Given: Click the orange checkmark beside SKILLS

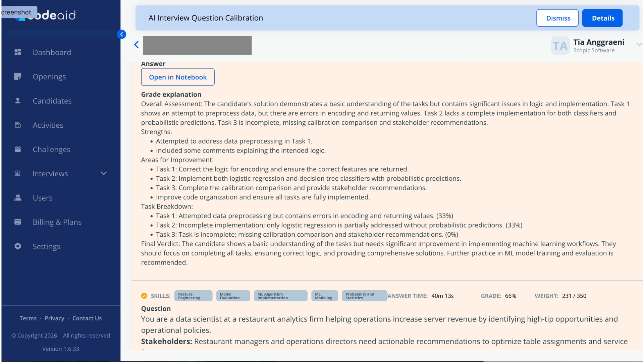Looking at the screenshot, I should coord(144,296).
